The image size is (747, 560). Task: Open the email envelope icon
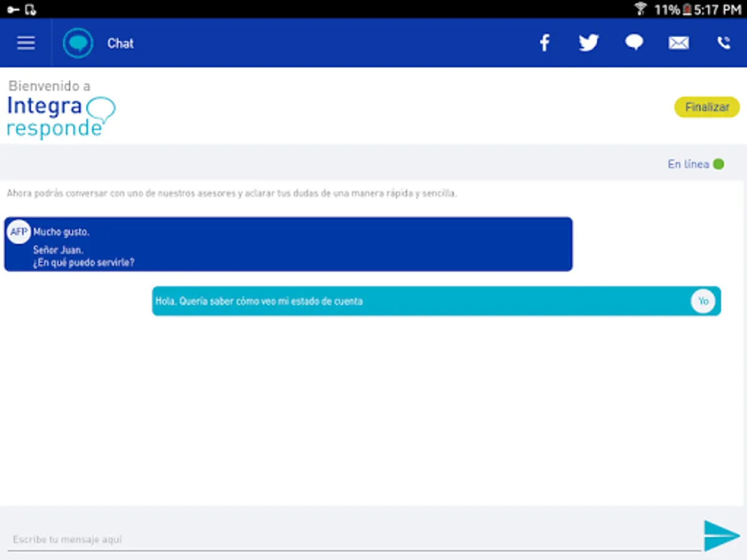click(679, 43)
